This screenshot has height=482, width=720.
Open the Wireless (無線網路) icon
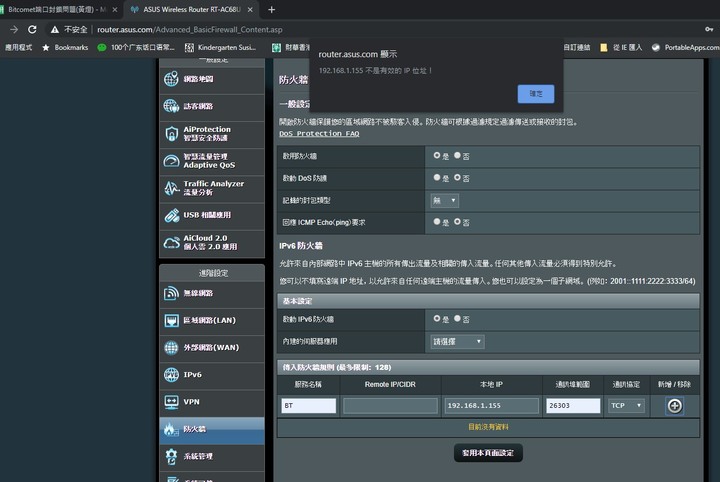tap(171, 293)
